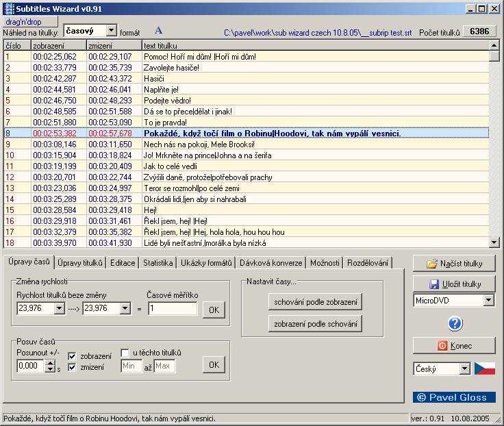Toggle the zmizení checkbox

pos(72,367)
